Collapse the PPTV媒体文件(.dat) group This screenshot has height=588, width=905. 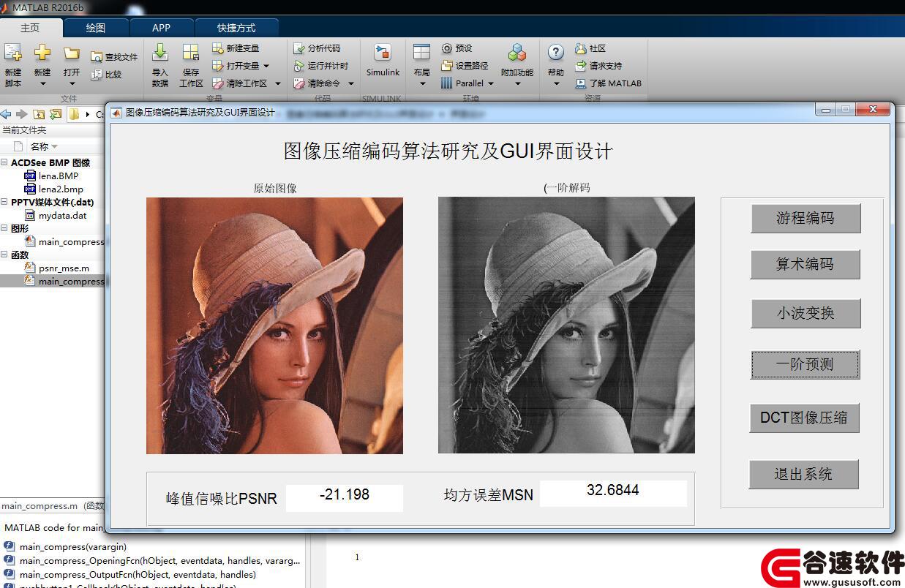point(4,202)
